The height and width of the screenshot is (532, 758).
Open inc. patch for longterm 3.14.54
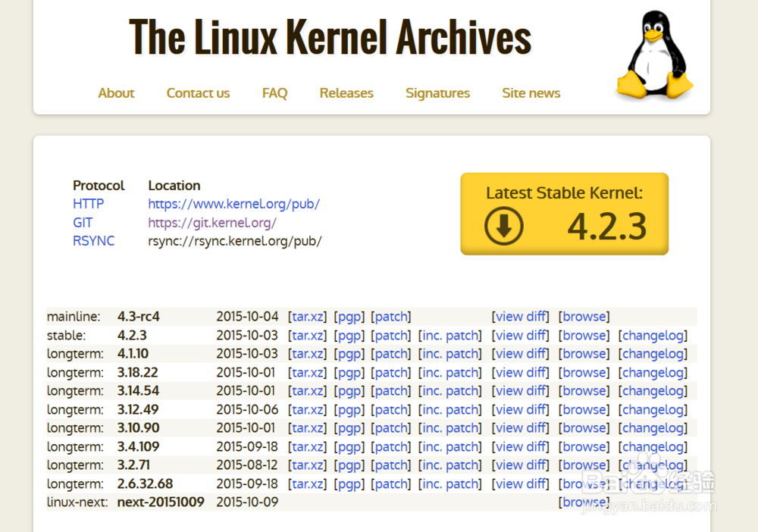pyautogui.click(x=450, y=391)
